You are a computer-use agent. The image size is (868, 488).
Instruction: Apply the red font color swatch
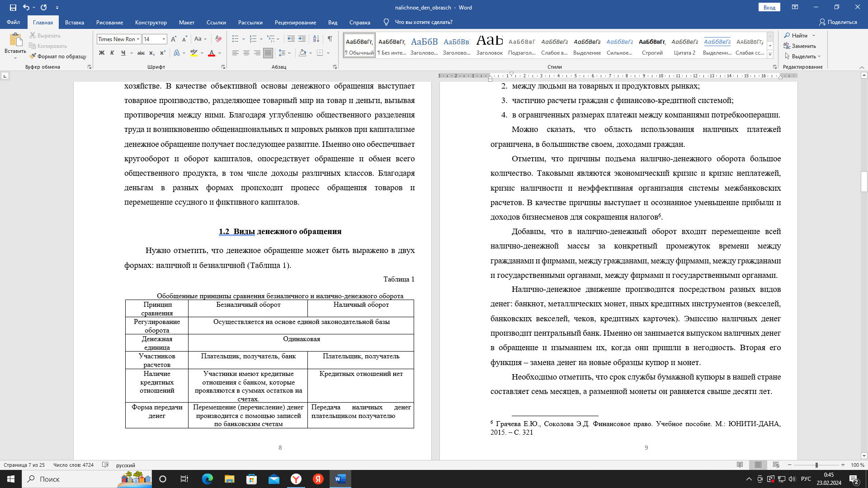click(x=212, y=53)
